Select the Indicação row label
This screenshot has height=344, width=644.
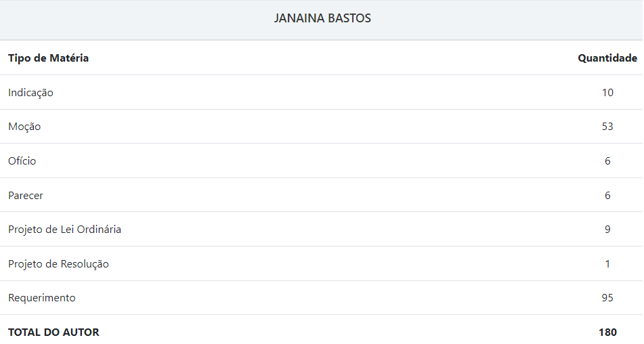click(x=30, y=93)
